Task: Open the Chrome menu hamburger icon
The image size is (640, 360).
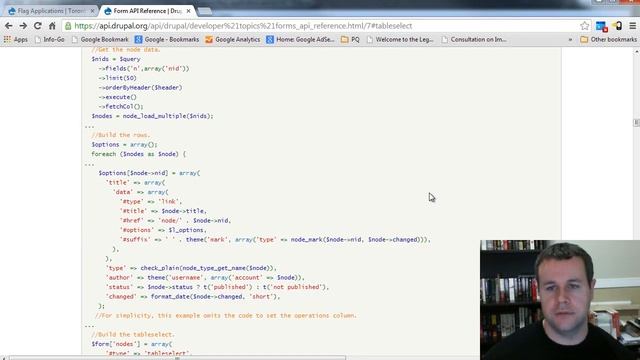Action: (633, 26)
